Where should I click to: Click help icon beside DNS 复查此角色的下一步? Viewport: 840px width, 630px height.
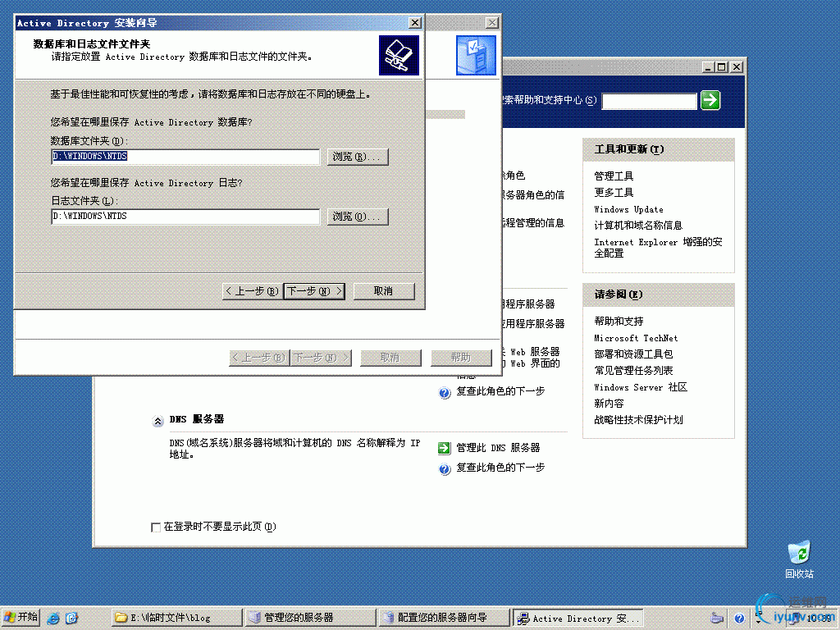click(x=444, y=469)
